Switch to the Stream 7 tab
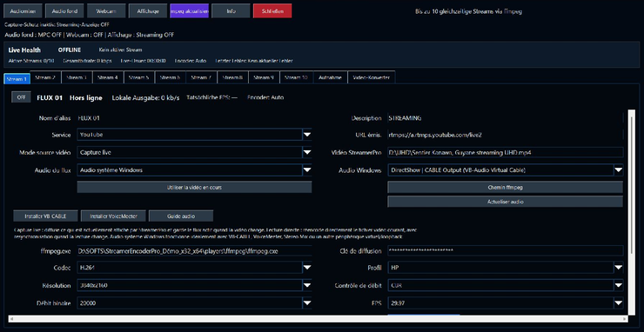Image resolution: width=644 pixels, height=332 pixels. coord(201,77)
